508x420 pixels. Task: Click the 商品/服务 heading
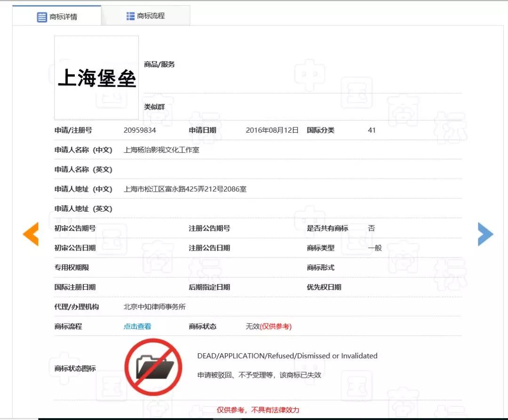click(x=159, y=64)
